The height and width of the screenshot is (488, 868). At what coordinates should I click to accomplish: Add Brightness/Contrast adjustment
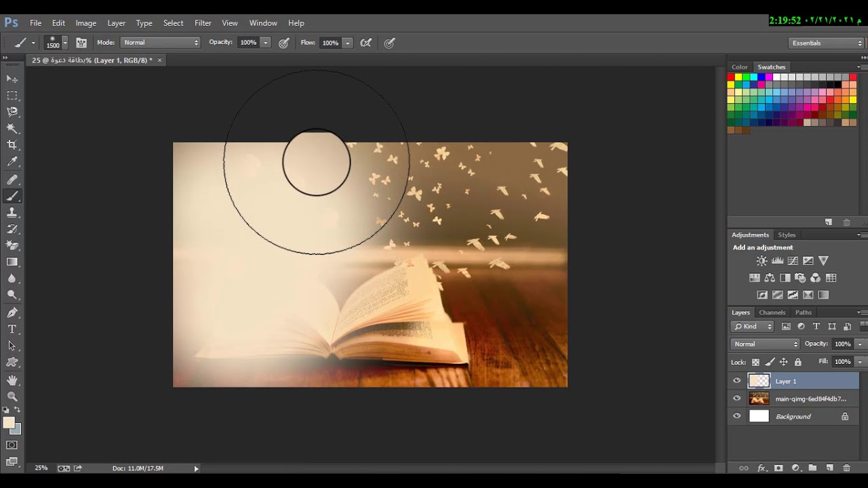click(762, 260)
